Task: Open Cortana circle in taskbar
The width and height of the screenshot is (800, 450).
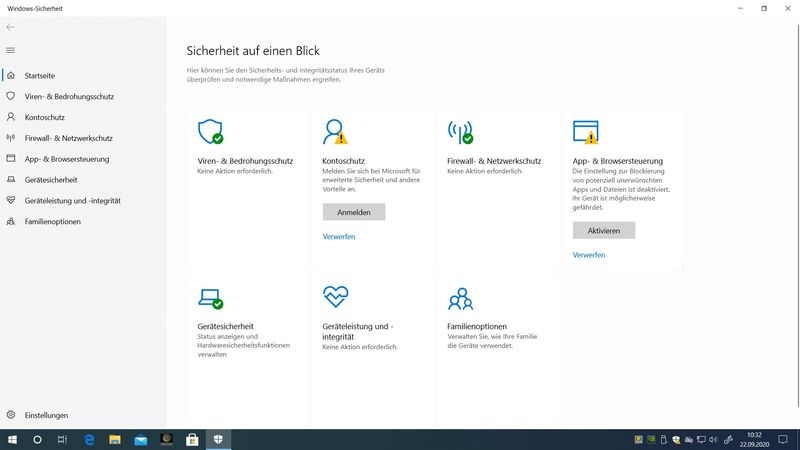Action: (37, 439)
